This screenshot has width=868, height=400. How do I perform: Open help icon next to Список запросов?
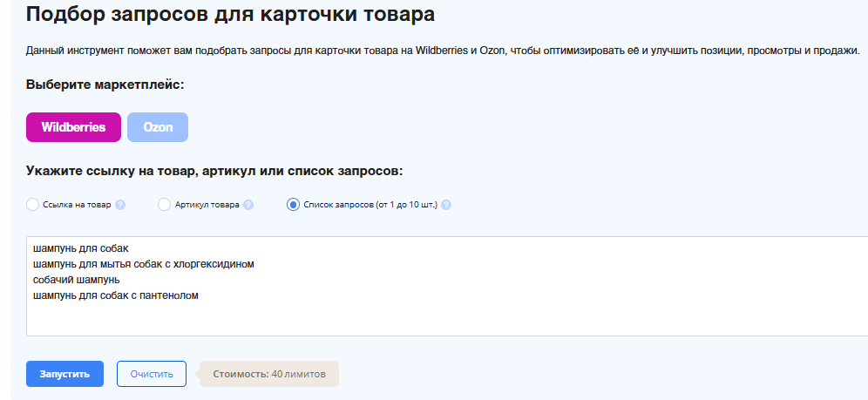(x=446, y=205)
